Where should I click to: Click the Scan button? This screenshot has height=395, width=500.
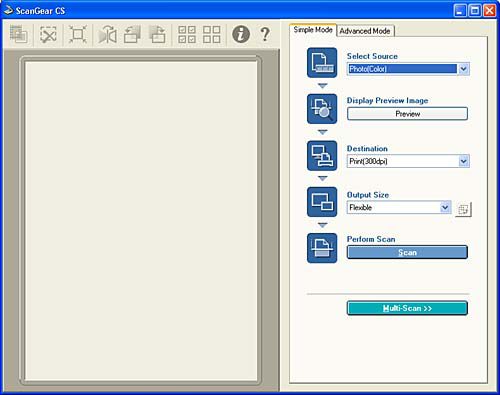(x=407, y=252)
